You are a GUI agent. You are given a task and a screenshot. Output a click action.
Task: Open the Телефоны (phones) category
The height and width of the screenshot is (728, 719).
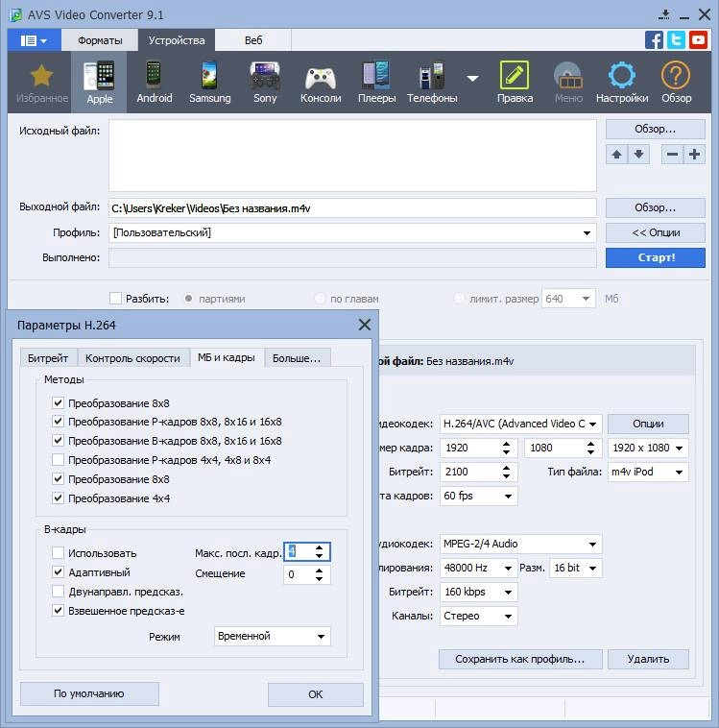click(x=432, y=83)
